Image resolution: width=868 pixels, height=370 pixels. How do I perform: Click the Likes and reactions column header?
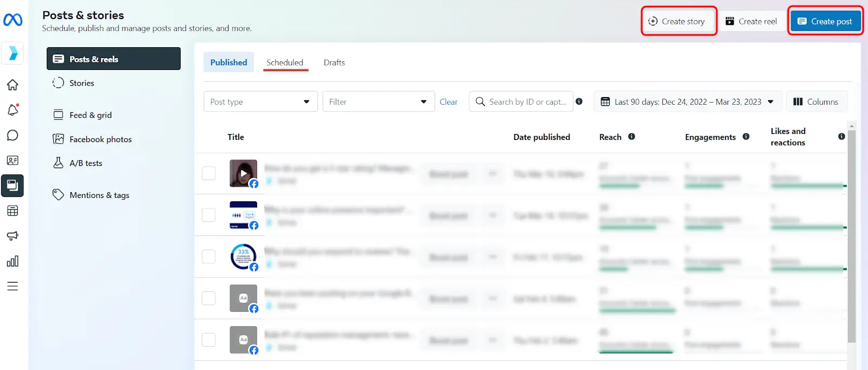pyautogui.click(x=788, y=137)
